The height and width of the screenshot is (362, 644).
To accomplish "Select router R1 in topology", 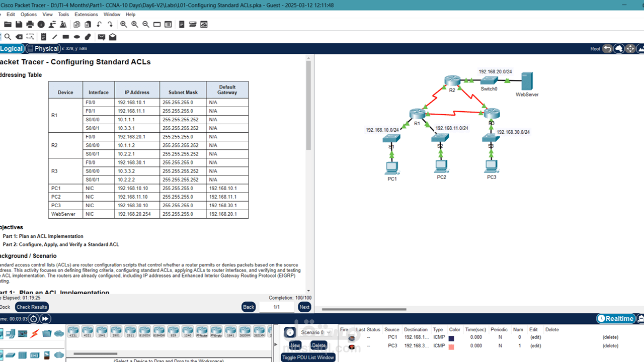I will 417,115.
